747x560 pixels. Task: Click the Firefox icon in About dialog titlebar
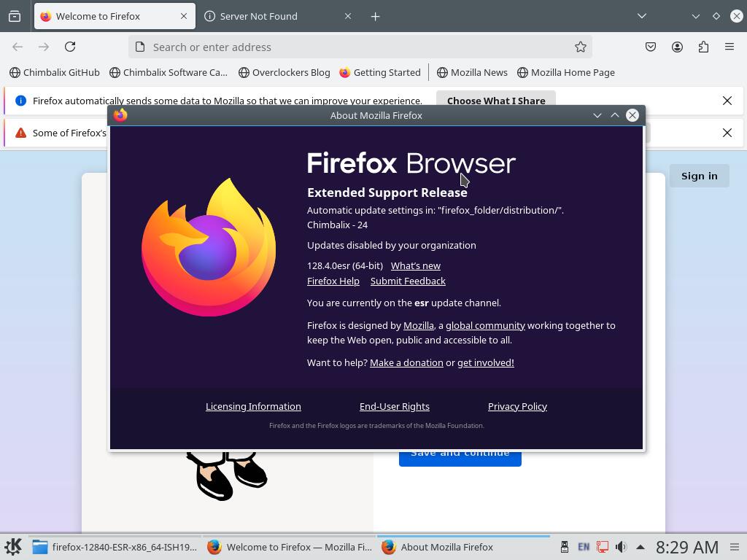pyautogui.click(x=120, y=114)
